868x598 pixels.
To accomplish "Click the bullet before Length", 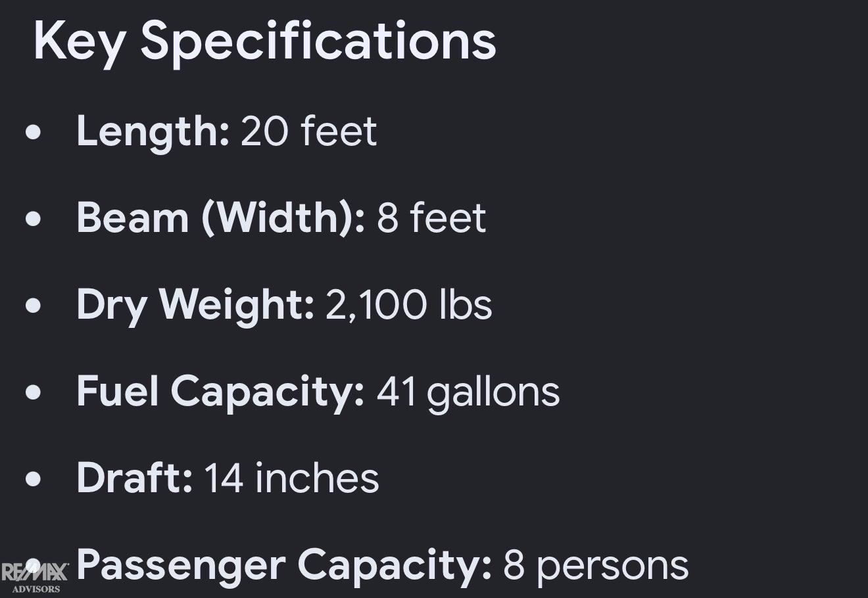I will (33, 132).
